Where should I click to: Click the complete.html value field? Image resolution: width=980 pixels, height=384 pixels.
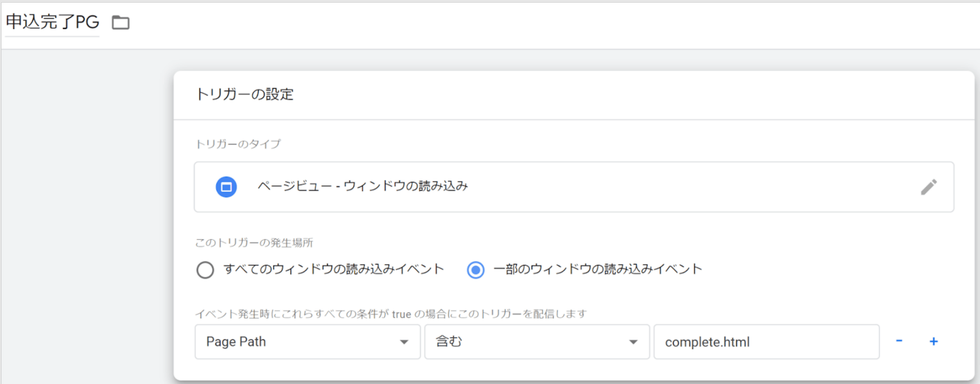tap(767, 342)
